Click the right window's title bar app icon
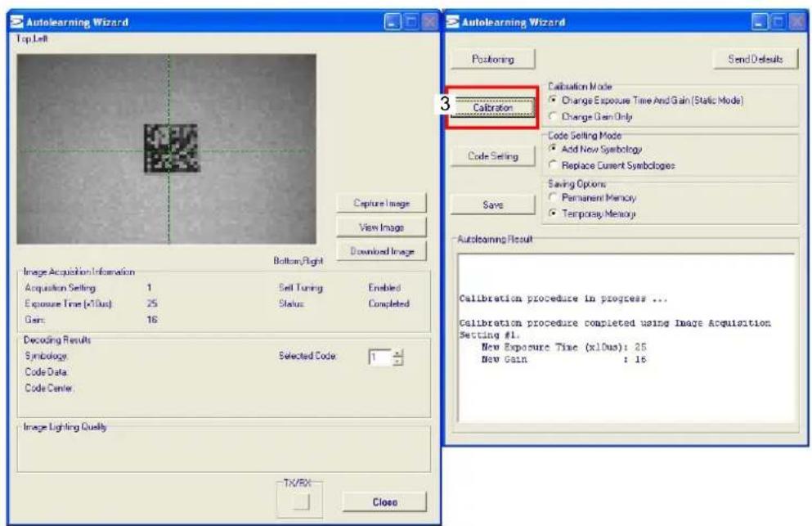 (x=452, y=22)
